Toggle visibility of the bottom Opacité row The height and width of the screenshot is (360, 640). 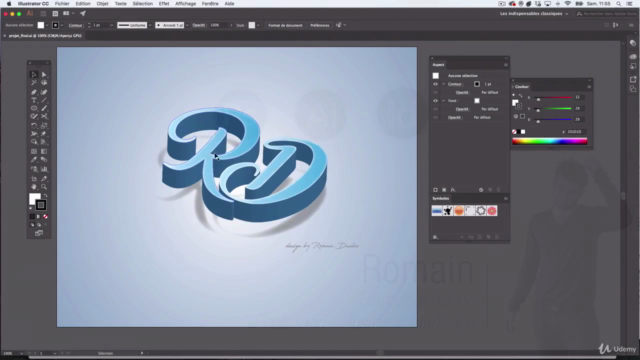click(435, 118)
